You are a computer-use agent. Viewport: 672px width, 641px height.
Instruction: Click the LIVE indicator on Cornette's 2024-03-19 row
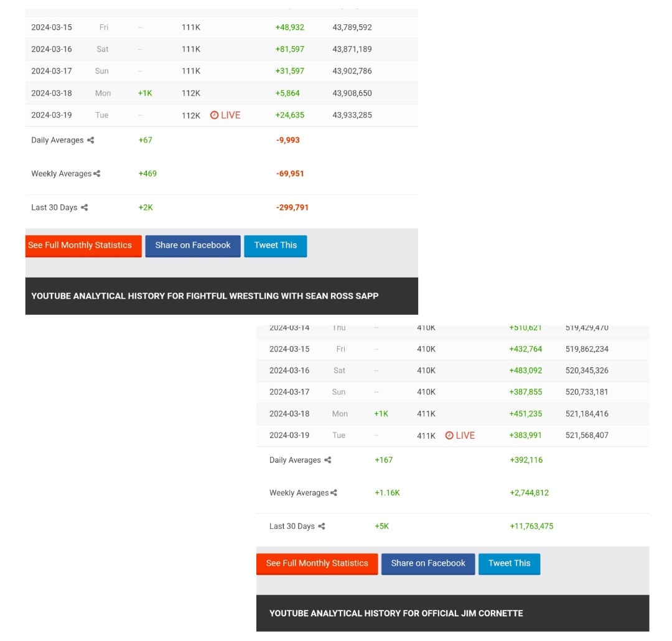[460, 435]
